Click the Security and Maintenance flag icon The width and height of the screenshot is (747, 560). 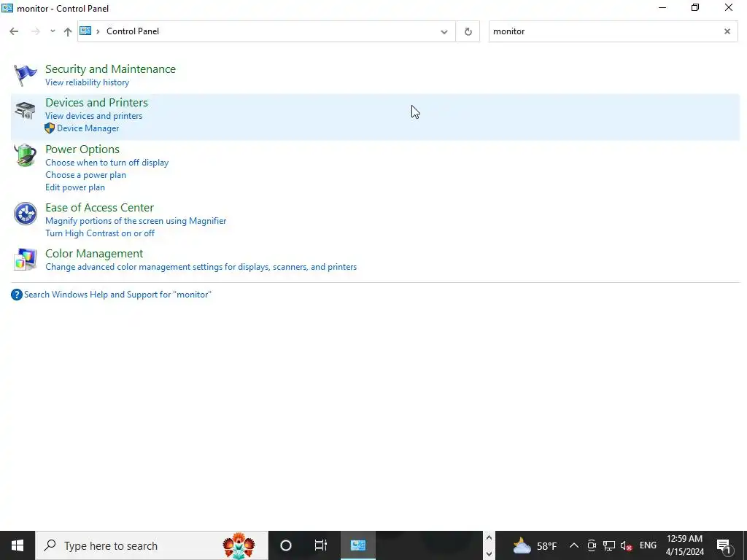tap(26, 75)
